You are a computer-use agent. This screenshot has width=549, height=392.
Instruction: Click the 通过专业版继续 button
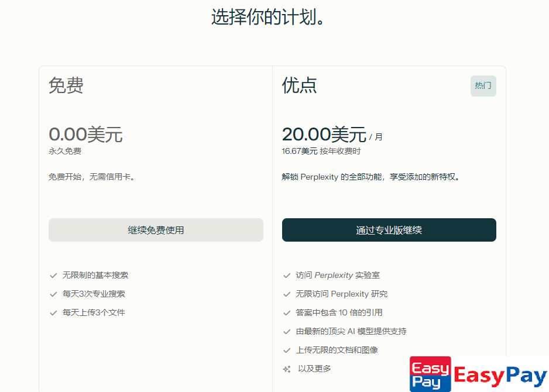pos(389,230)
